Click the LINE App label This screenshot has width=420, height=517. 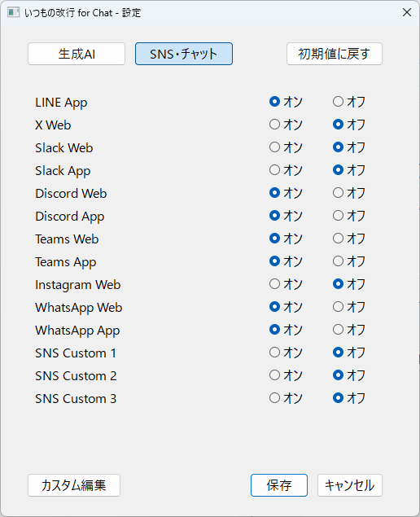61,103
